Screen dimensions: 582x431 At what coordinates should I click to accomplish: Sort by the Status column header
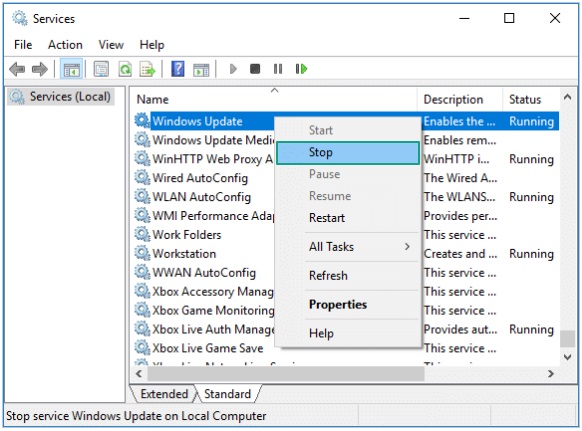[x=531, y=99]
